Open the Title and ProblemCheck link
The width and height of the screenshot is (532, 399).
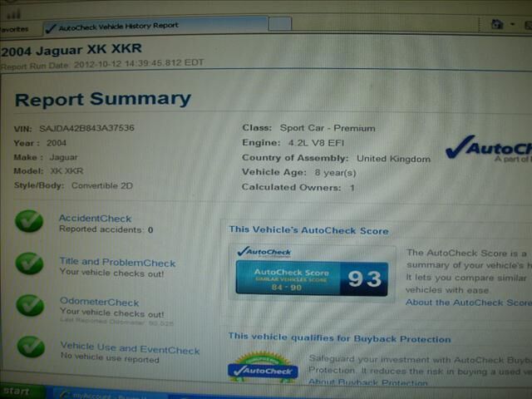pos(117,262)
